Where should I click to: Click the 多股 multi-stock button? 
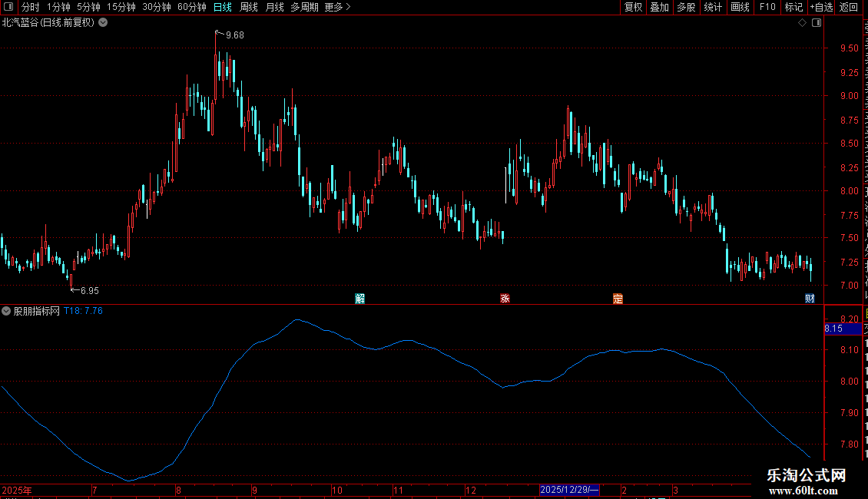tap(686, 7)
